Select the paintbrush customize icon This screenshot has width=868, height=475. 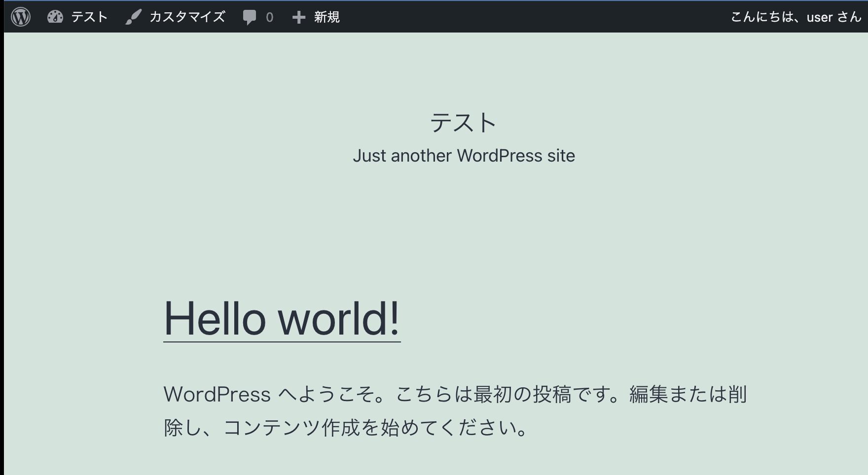point(133,17)
